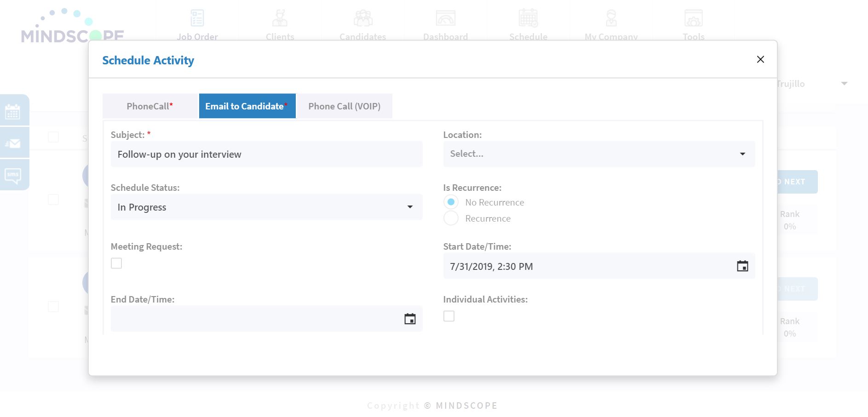Edit the Subject text field
This screenshot has height=417, width=868.
click(x=266, y=154)
